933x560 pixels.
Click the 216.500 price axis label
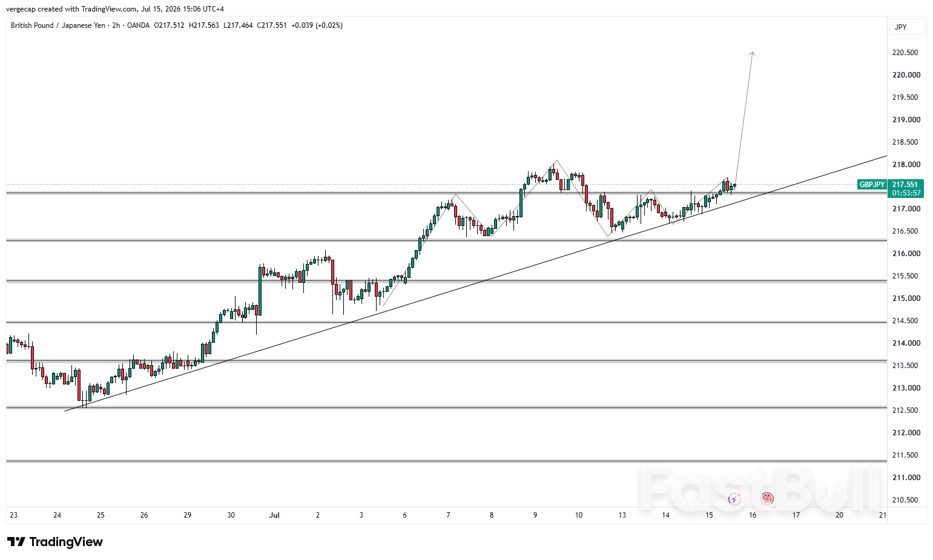pyautogui.click(x=905, y=231)
